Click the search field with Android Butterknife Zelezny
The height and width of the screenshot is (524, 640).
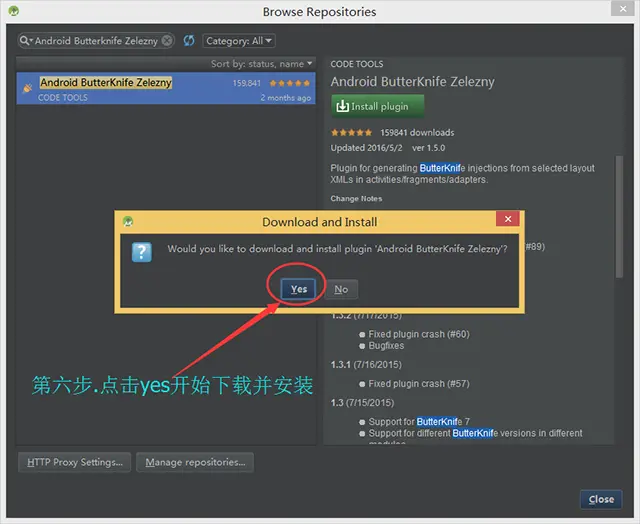pyautogui.click(x=96, y=40)
